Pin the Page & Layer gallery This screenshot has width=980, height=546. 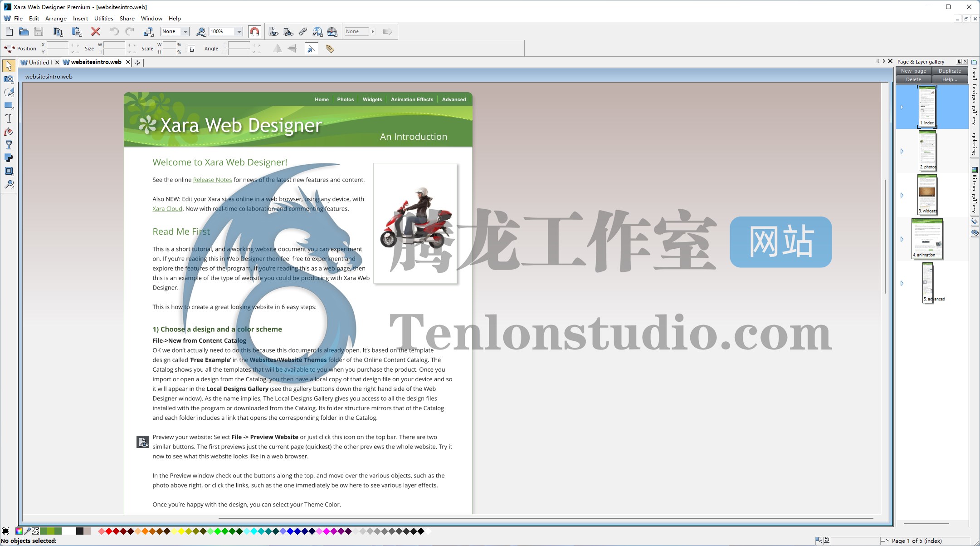[x=959, y=62]
